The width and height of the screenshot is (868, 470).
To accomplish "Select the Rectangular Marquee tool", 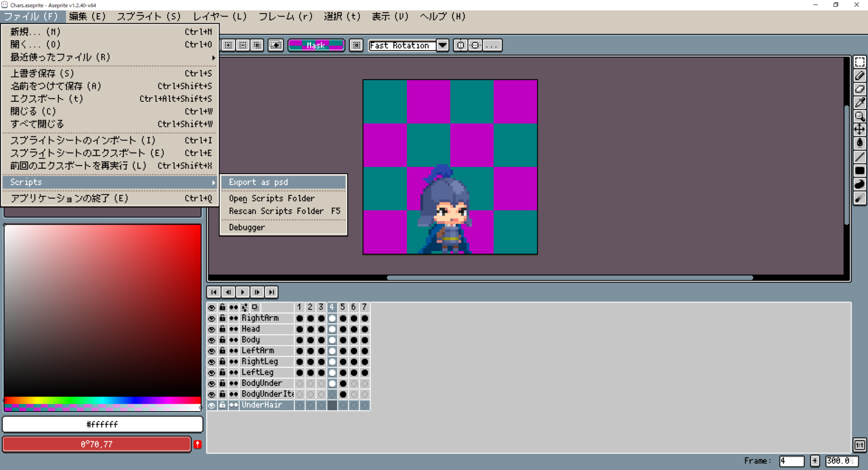I will coord(860,62).
